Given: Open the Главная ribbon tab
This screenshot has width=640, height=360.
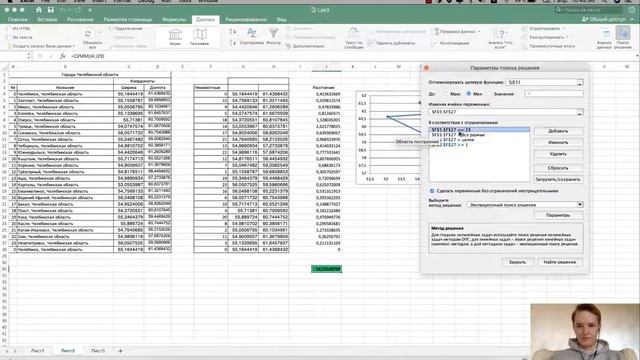Looking at the screenshot, I should pos(18,19).
